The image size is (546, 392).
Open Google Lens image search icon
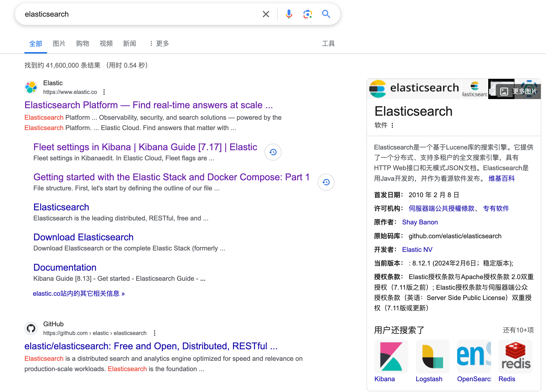[308, 14]
